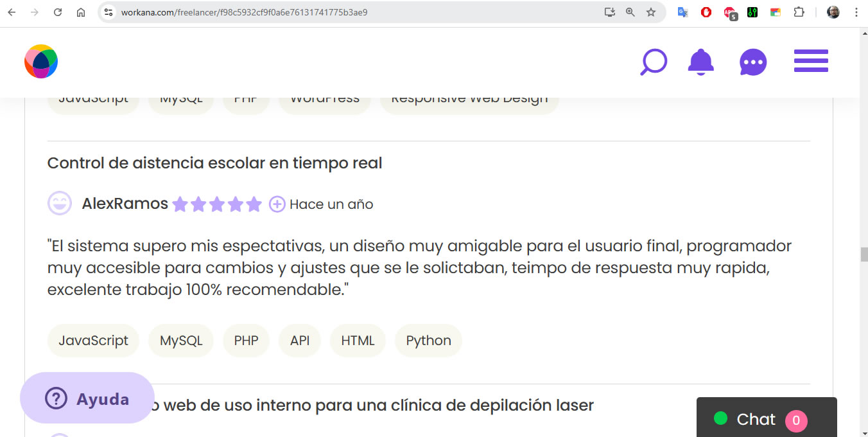The image size is (868, 437).
Task: Reload the page
Action: click(x=58, y=12)
